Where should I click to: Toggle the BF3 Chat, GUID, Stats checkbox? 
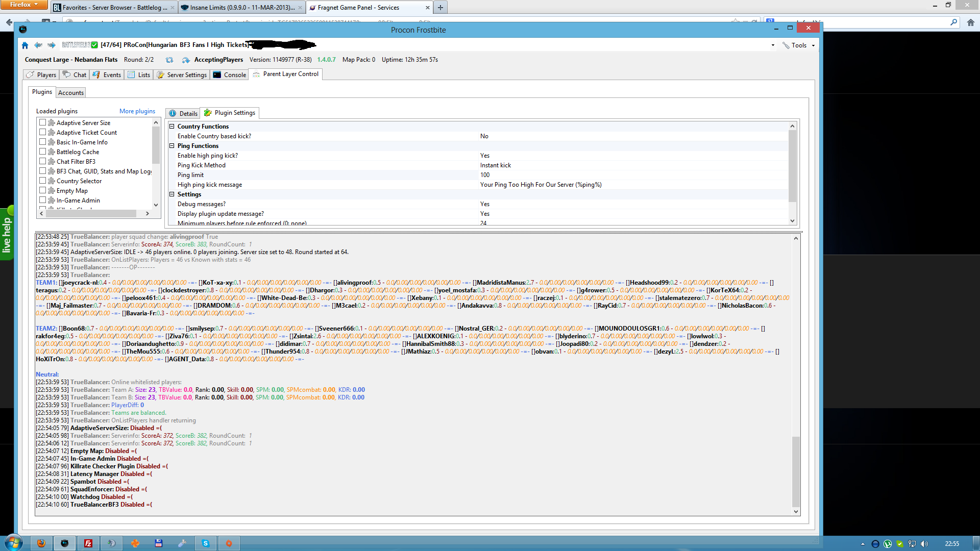point(43,171)
